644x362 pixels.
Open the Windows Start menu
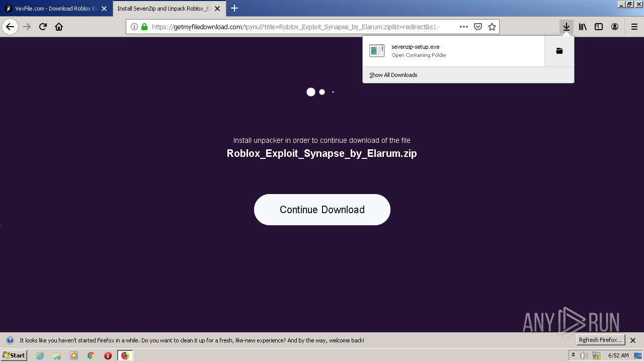tap(14, 355)
